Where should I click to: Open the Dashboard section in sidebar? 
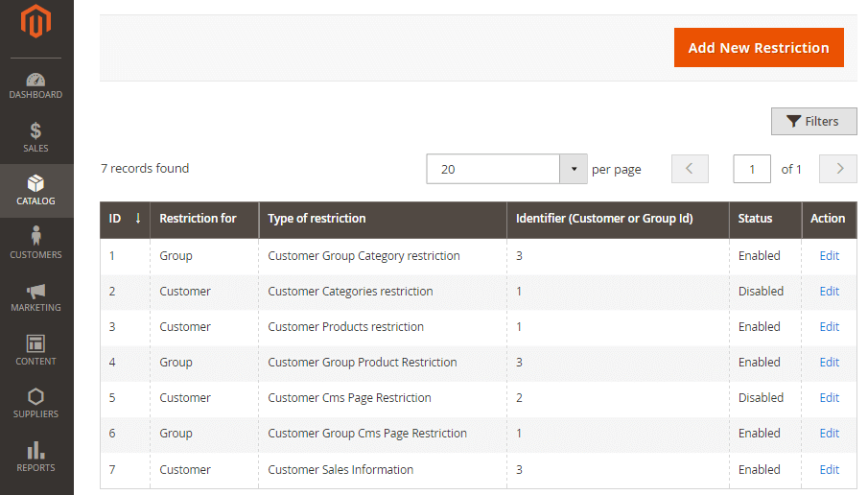tap(36, 86)
